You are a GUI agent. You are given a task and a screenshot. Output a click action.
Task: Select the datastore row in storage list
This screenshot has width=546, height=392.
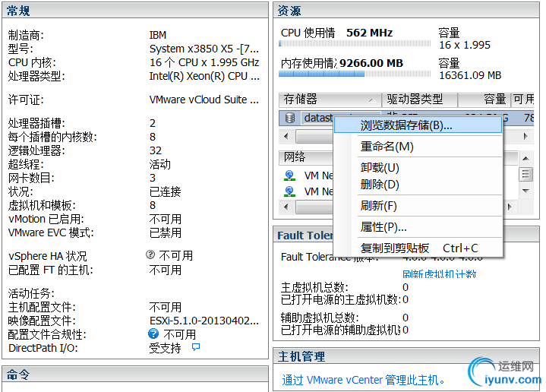pyautogui.click(x=406, y=118)
